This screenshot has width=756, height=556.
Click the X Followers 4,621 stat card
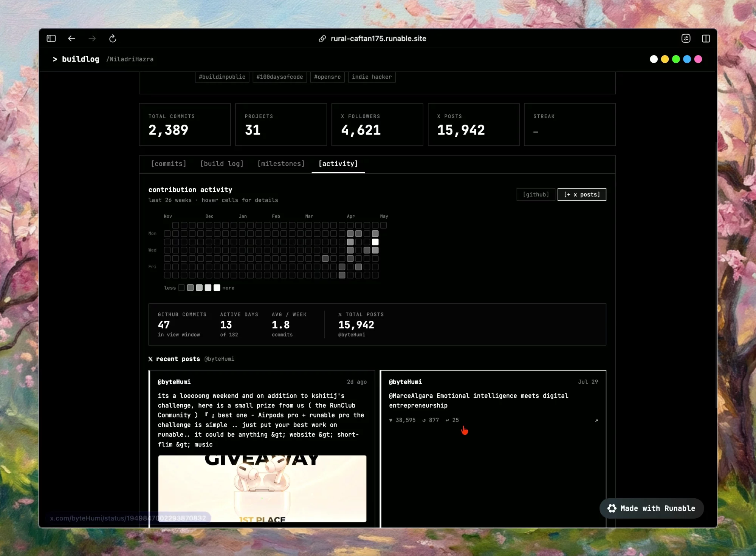[x=377, y=125]
